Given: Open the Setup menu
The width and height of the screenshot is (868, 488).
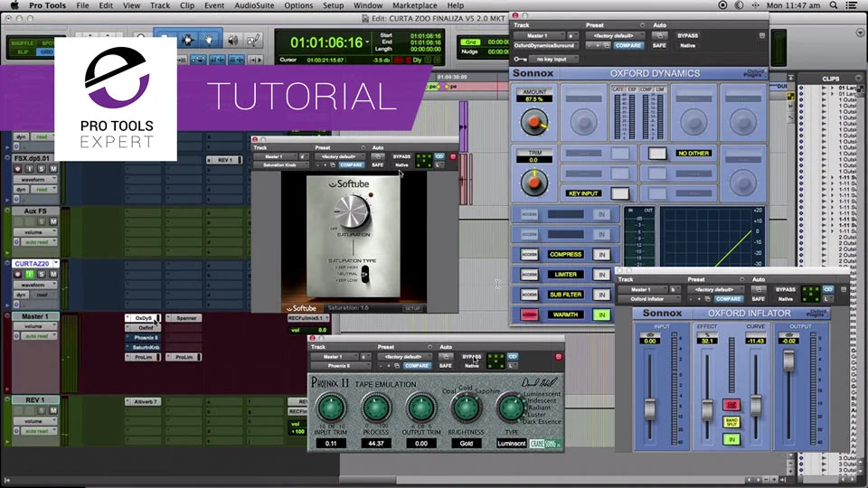Looking at the screenshot, I should [334, 5].
